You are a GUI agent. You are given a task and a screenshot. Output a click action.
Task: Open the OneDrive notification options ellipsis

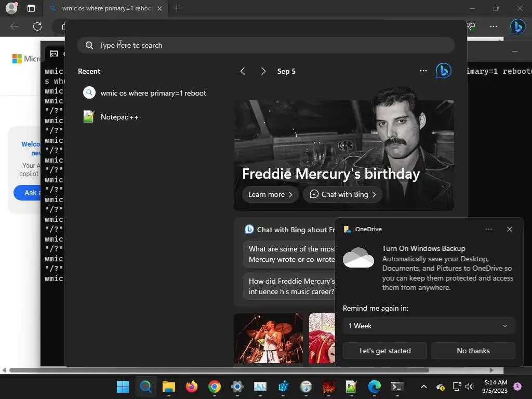(x=488, y=229)
